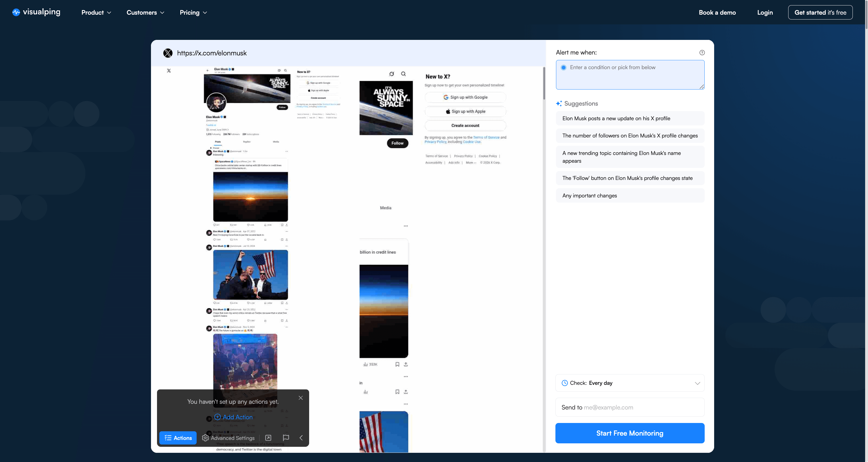Open Advanced Settings via the gear icon
The image size is (868, 462).
click(x=205, y=438)
